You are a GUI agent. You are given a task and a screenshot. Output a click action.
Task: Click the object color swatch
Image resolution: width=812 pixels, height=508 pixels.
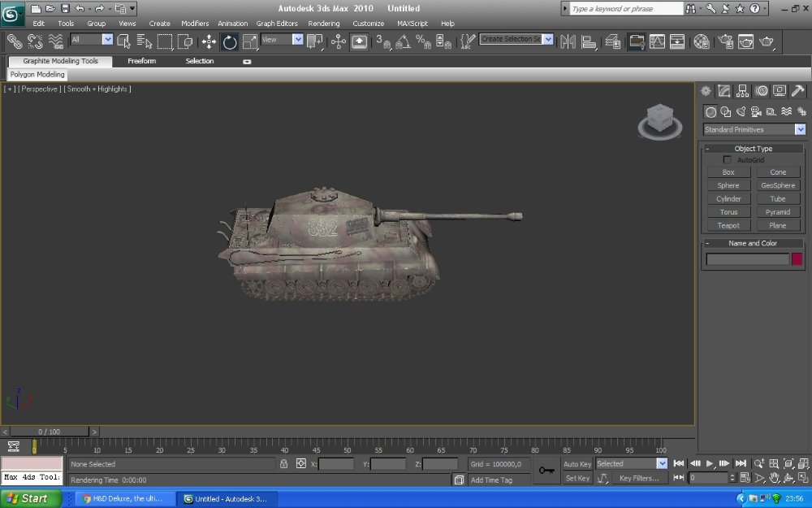click(797, 259)
